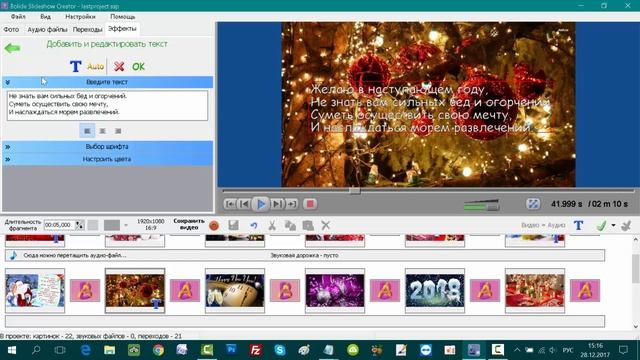This screenshot has height=360, width=640.
Task: Select the purple ornaments slide thumbnail
Action: (x=335, y=291)
